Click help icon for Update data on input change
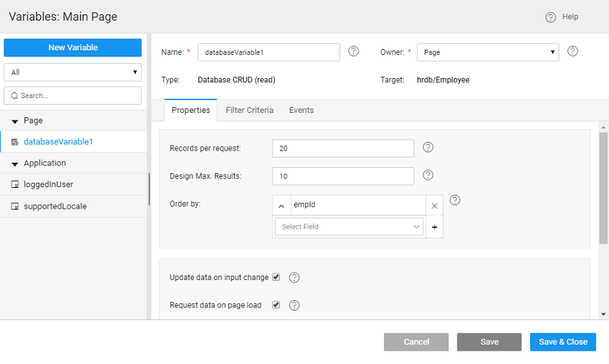The image size is (609, 364). (294, 278)
